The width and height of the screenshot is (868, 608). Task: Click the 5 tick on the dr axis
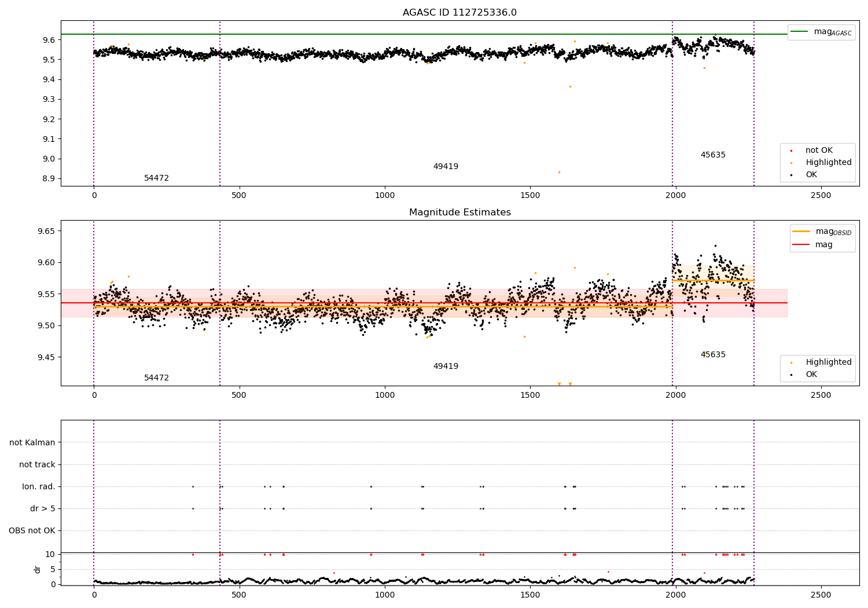(x=53, y=569)
